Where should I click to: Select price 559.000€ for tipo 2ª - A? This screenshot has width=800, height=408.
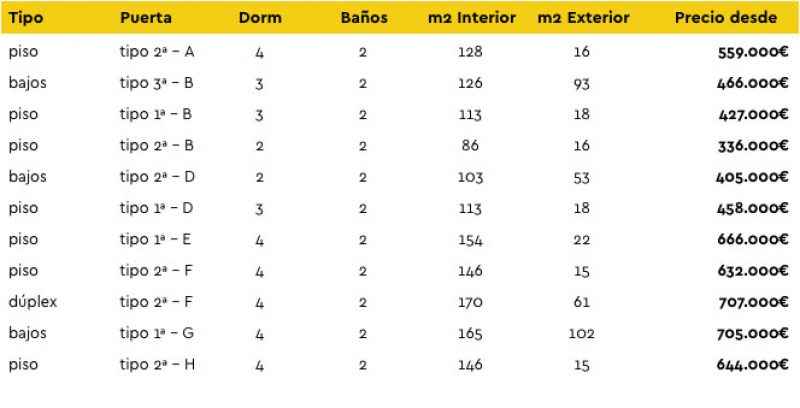pyautogui.click(x=753, y=52)
